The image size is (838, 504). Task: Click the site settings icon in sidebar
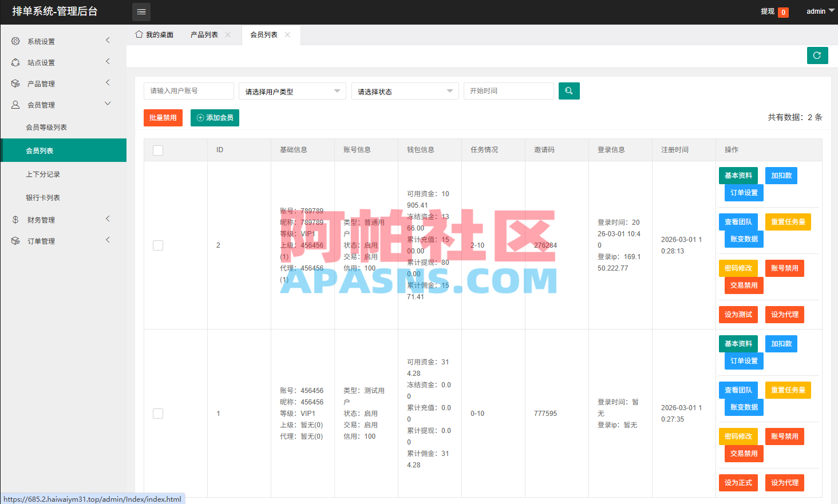tap(15, 62)
